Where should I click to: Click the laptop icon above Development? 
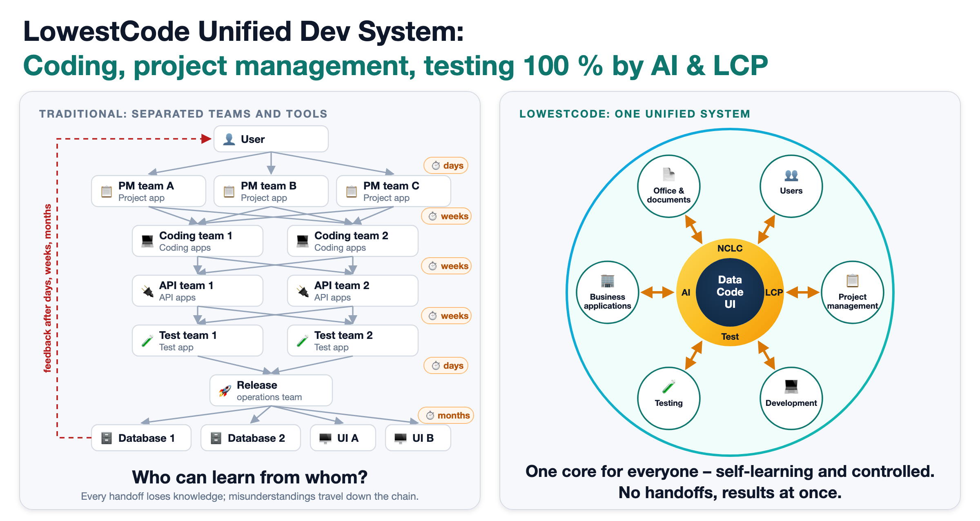[791, 386]
